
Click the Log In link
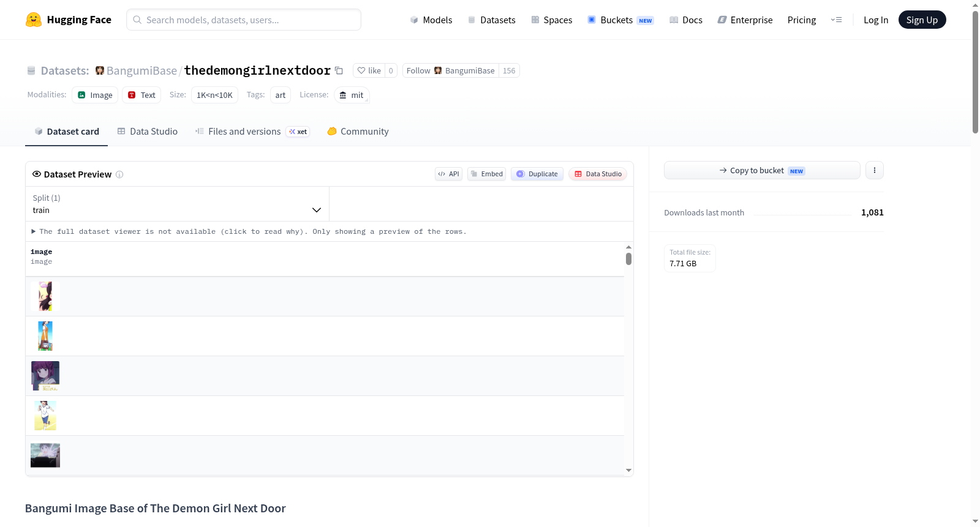point(876,20)
